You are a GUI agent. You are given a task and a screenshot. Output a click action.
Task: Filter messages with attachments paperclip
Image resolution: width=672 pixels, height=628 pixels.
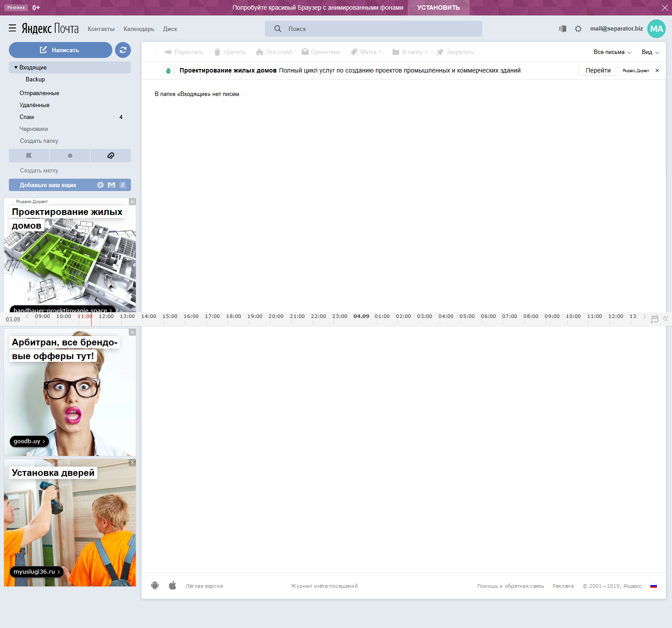111,156
